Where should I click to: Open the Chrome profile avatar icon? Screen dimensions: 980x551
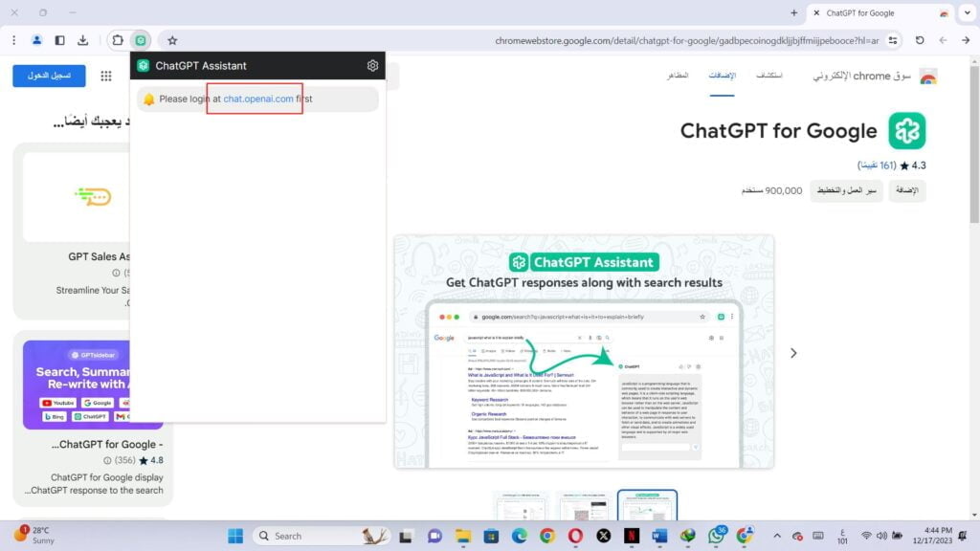tap(36, 40)
